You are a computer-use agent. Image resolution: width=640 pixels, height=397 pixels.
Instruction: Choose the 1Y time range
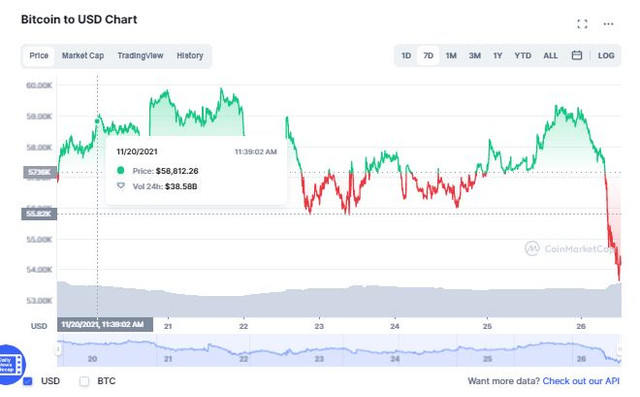(498, 55)
